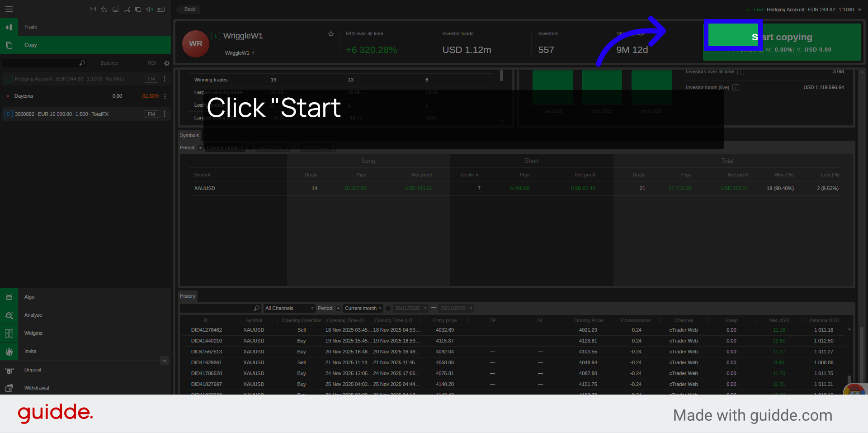Image resolution: width=868 pixels, height=433 pixels.
Task: Select the Trade candlestick icon in sidebar
Action: (9, 27)
